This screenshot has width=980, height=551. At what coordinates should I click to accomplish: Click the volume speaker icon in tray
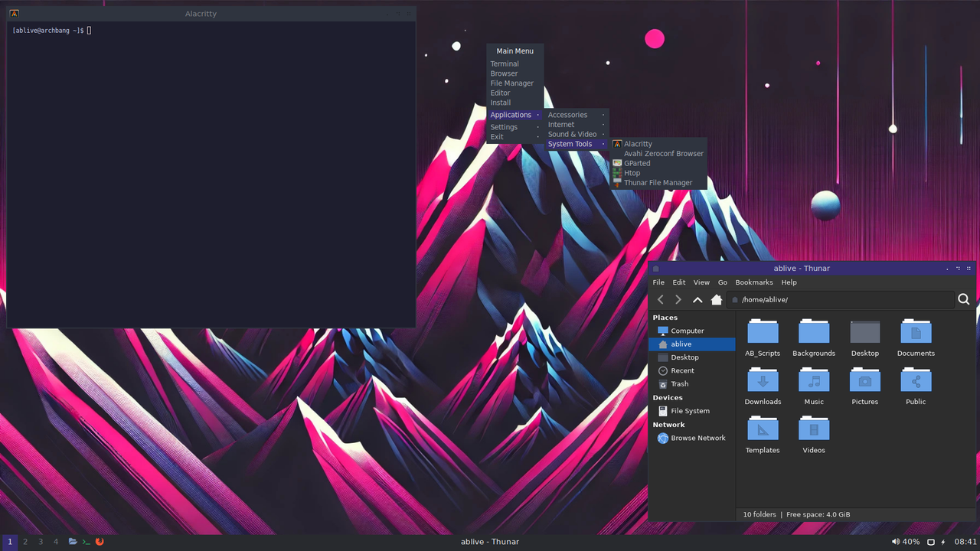(x=895, y=542)
